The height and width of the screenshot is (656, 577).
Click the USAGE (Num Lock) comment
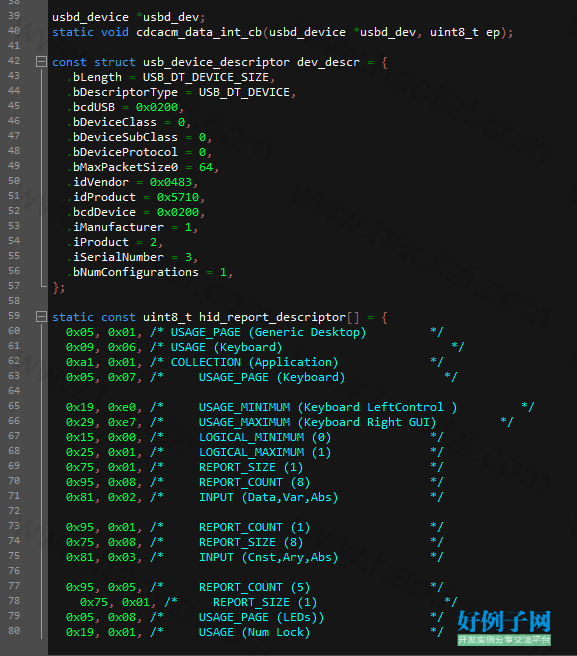pos(254,633)
